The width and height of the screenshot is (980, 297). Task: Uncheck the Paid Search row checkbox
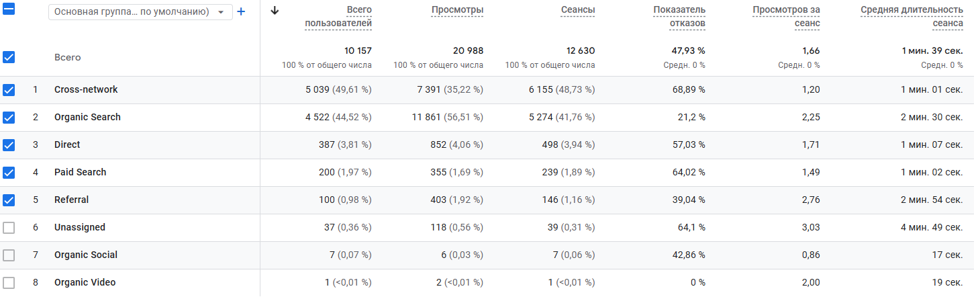9,173
